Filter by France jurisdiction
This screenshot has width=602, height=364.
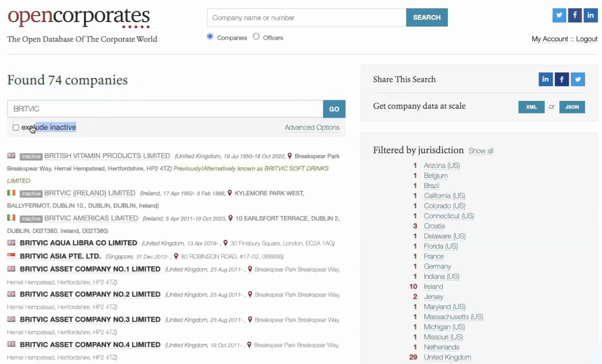434,256
